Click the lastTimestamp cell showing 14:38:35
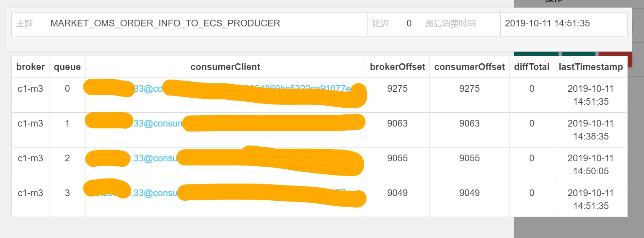This screenshot has width=644, height=238. pyautogui.click(x=591, y=130)
